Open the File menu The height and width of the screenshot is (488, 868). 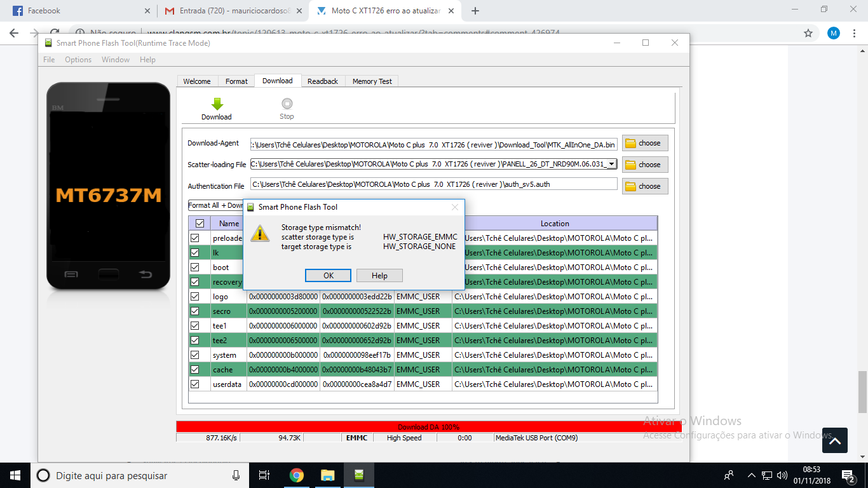point(49,60)
